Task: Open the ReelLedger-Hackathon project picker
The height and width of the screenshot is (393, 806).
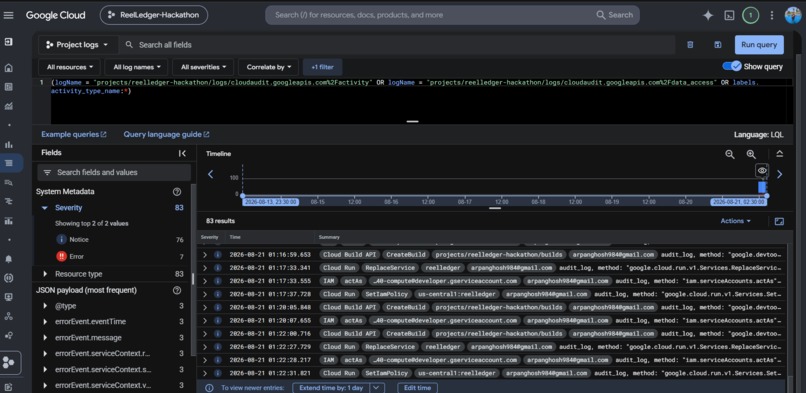Action: click(154, 15)
